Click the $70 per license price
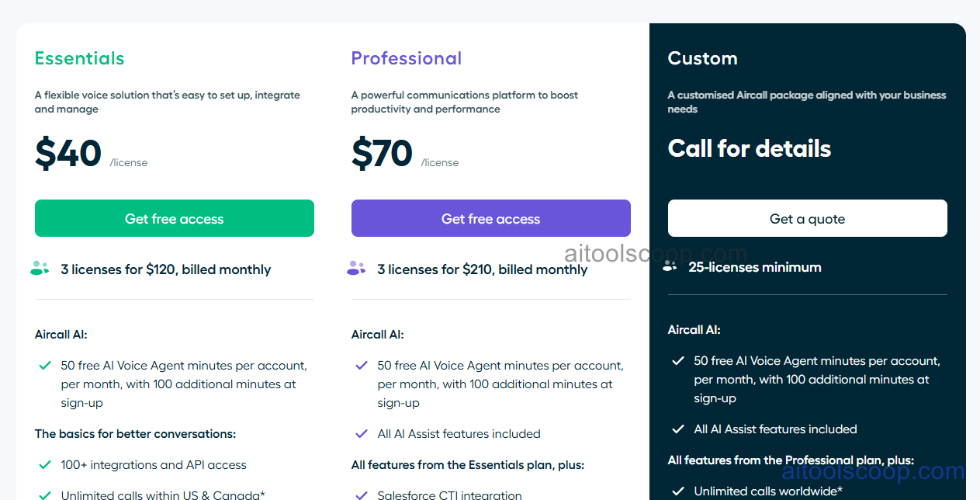 (383, 153)
